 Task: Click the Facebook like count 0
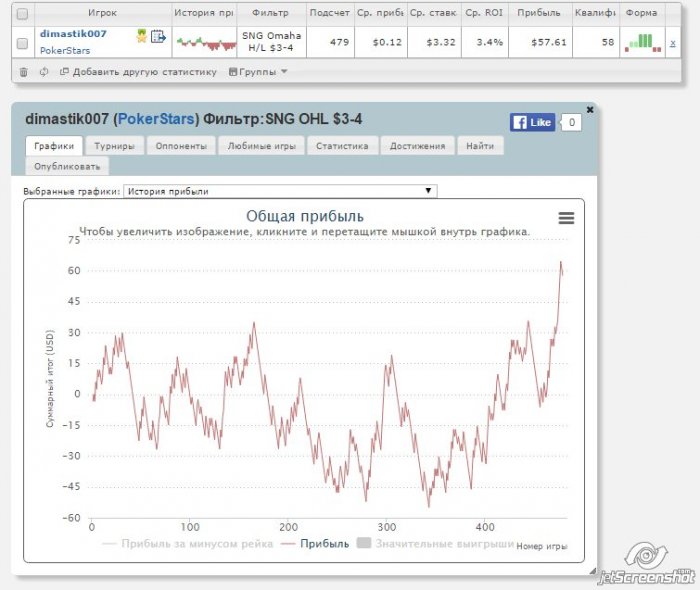571,122
